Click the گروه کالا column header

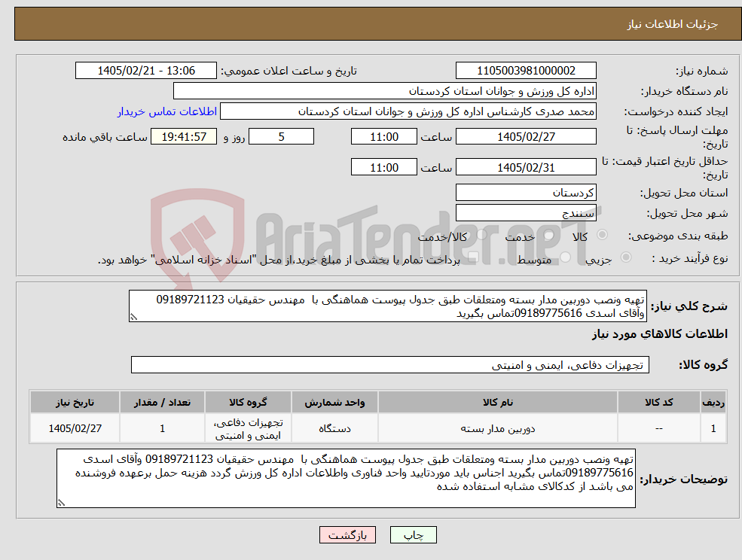coord(248,402)
